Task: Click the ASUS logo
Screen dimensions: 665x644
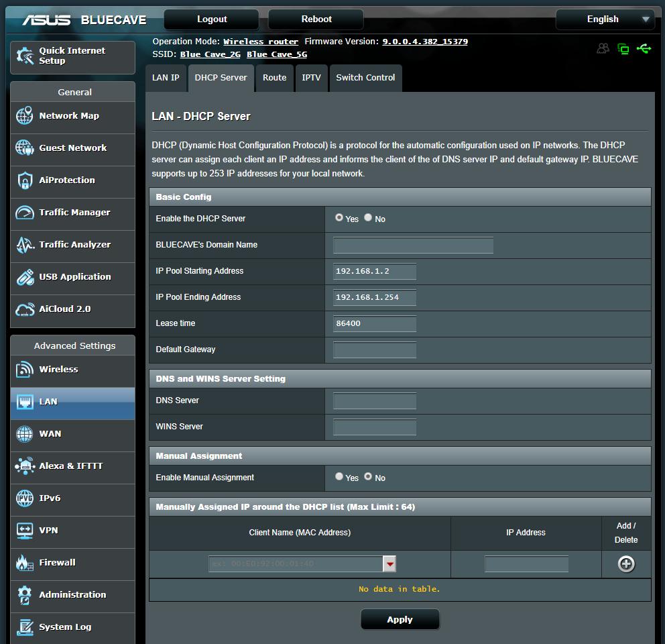Action: [x=47, y=19]
